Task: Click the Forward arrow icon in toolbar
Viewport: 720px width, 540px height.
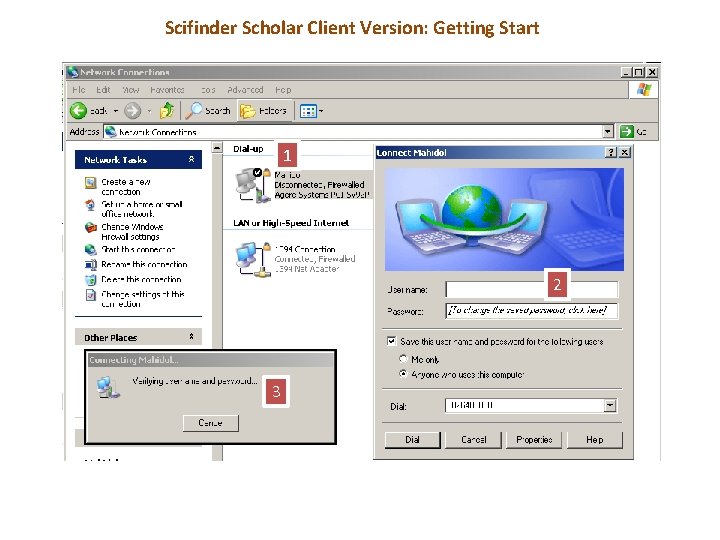Action: click(x=133, y=111)
